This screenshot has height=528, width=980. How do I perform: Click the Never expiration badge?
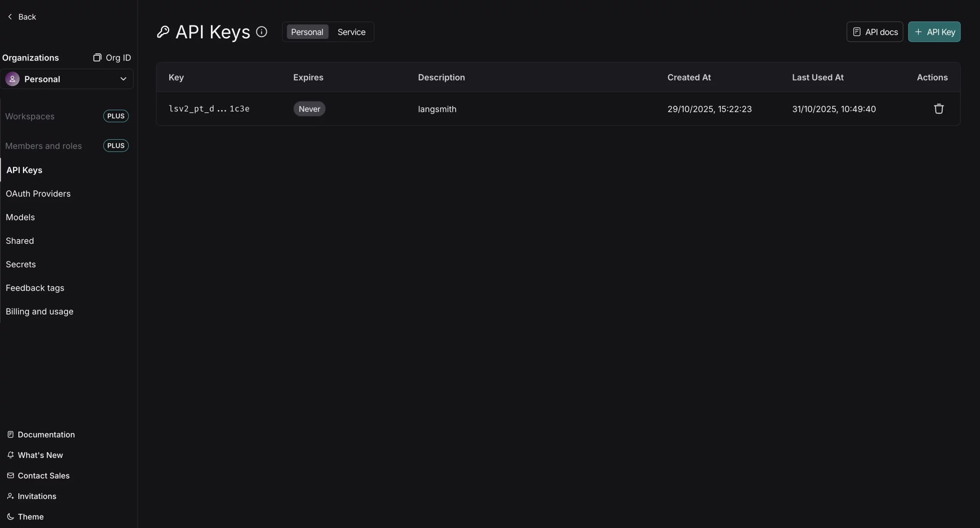coord(309,109)
